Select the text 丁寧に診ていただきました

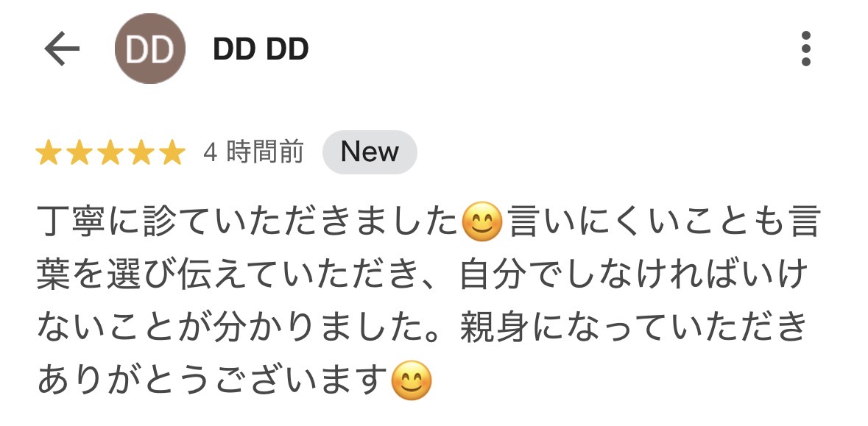pyautogui.click(x=249, y=221)
